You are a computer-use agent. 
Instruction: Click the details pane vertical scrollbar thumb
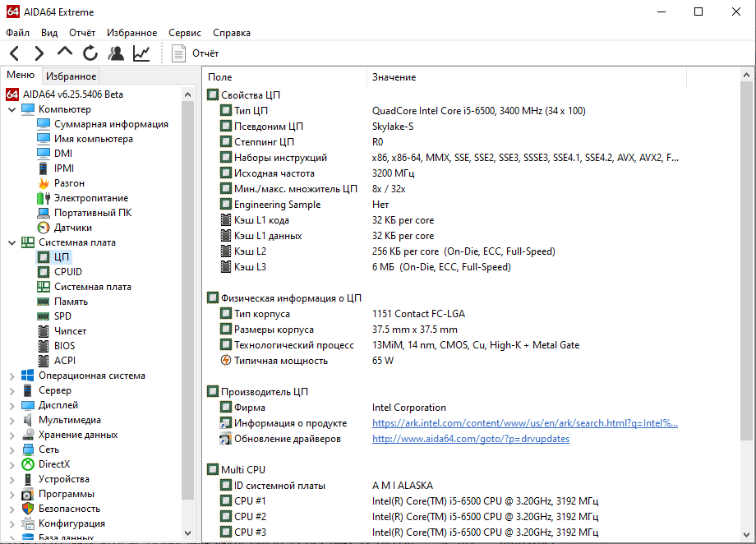[x=746, y=260]
